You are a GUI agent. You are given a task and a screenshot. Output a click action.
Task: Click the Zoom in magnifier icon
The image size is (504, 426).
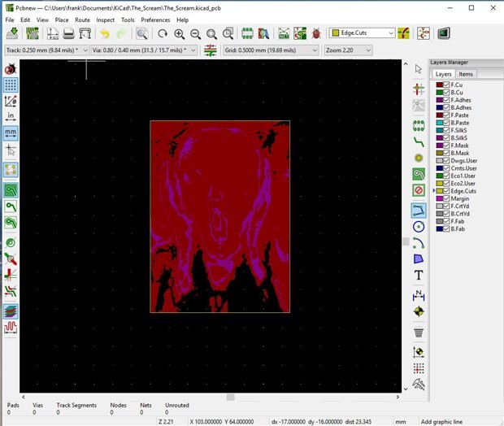point(180,33)
